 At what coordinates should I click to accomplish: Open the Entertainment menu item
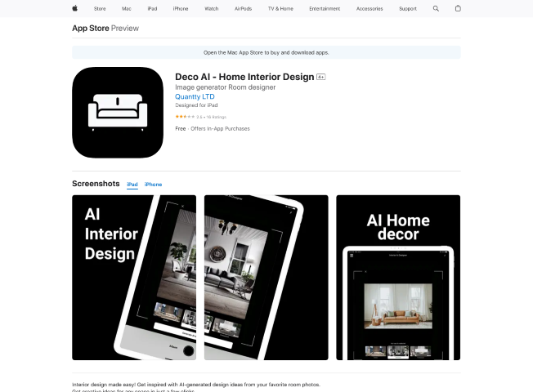coord(325,9)
